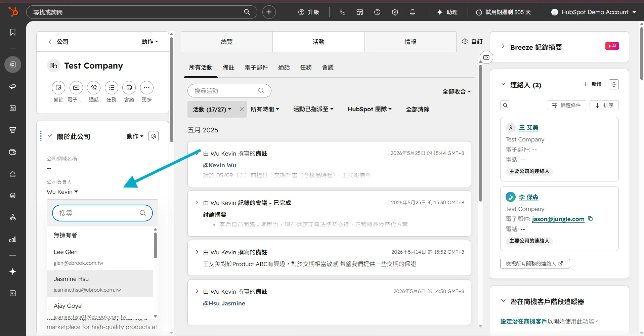Viewport: 644px width, 336px height.
Task: Open 篩選條件 for contacts
Action: tap(566, 106)
